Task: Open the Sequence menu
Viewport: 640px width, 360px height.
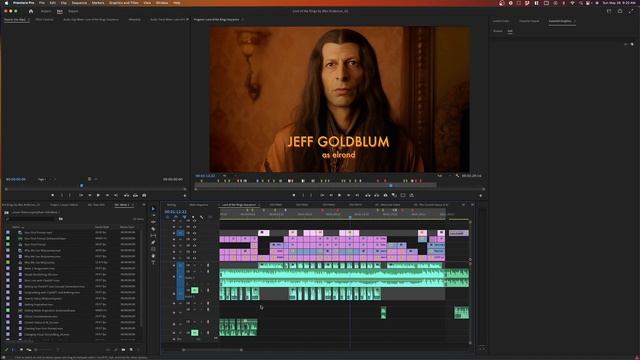Action: click(x=79, y=3)
